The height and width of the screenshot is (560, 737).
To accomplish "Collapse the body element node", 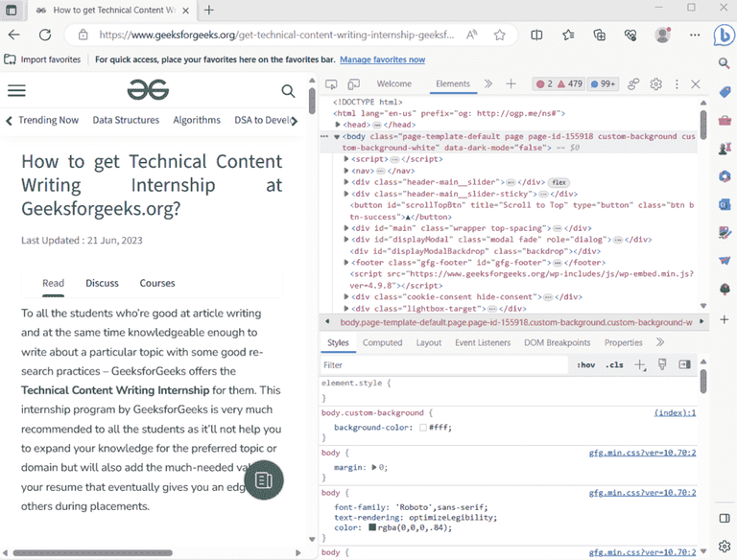I will 337,137.
